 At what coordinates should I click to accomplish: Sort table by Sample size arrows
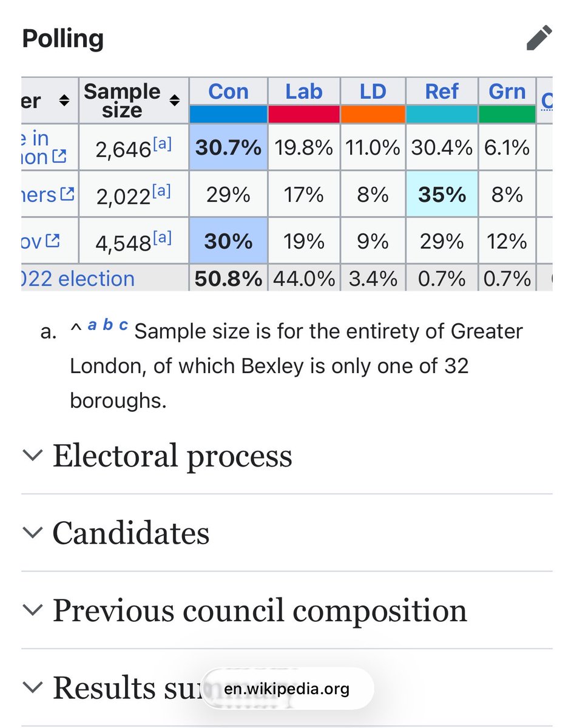point(175,101)
